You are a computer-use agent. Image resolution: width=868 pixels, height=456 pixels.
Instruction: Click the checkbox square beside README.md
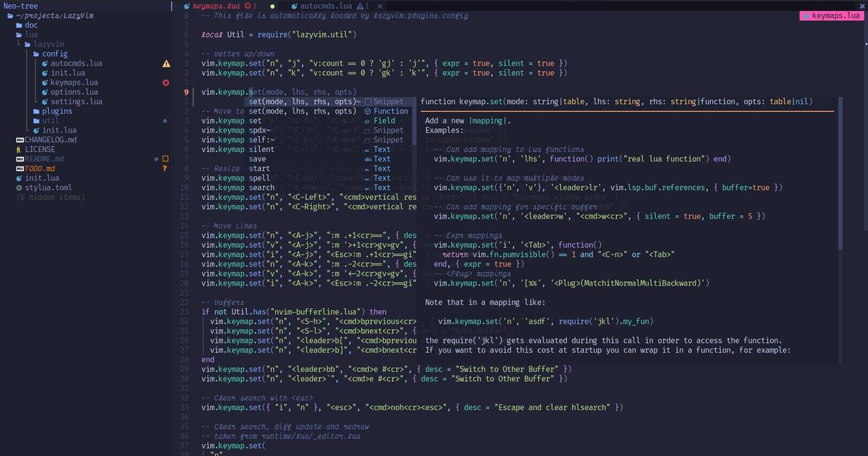point(165,159)
